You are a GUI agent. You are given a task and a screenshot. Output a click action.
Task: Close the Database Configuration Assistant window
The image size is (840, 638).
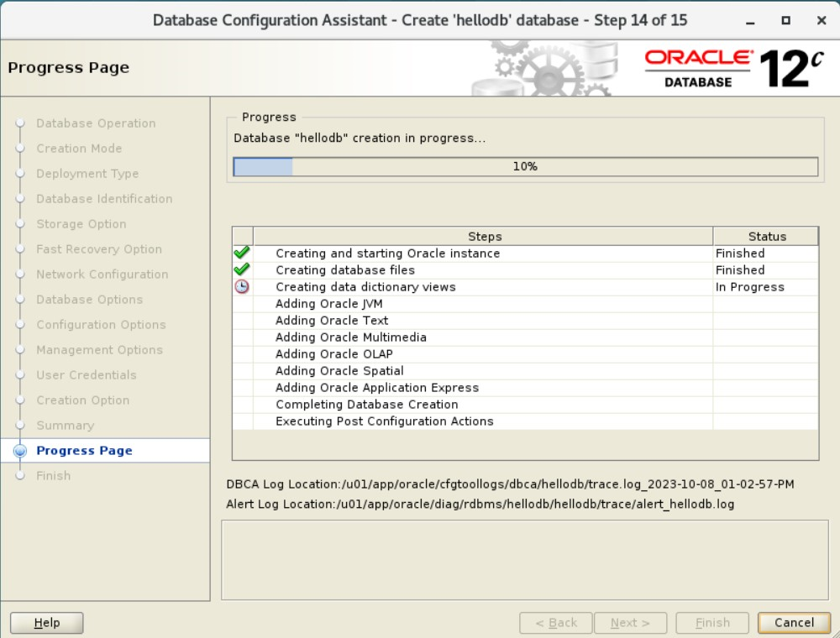[x=822, y=21]
